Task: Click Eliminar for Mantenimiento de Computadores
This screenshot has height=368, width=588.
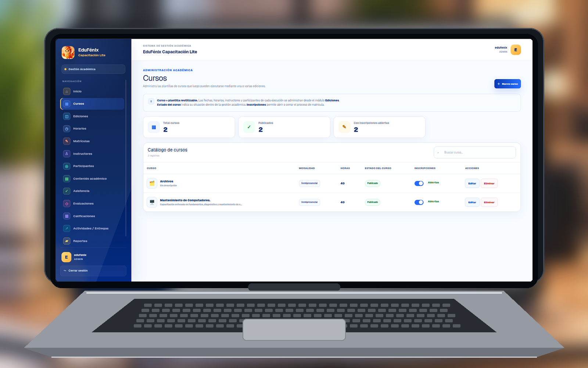Action: (x=489, y=202)
